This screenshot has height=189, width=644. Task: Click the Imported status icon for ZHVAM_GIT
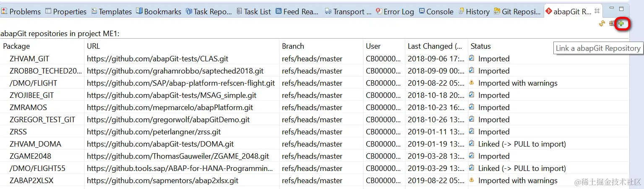click(x=472, y=58)
